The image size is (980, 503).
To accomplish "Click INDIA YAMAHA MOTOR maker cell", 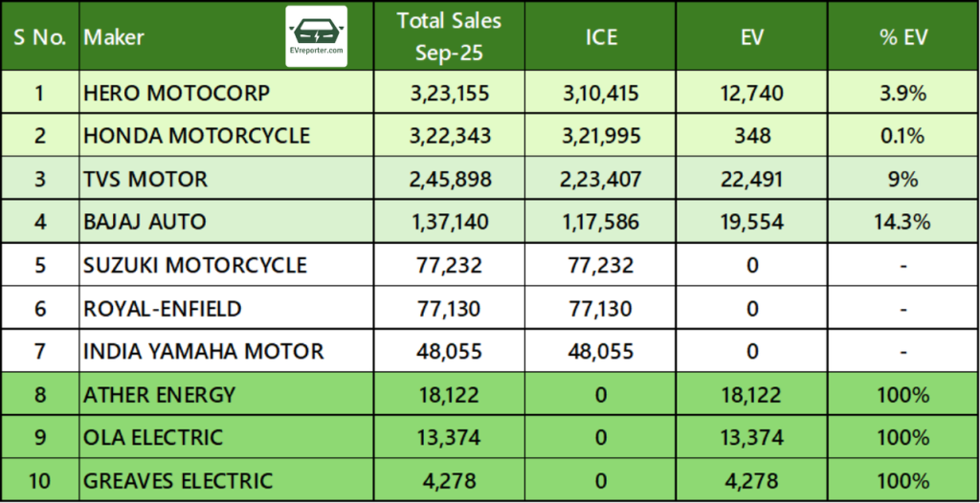I will (204, 351).
